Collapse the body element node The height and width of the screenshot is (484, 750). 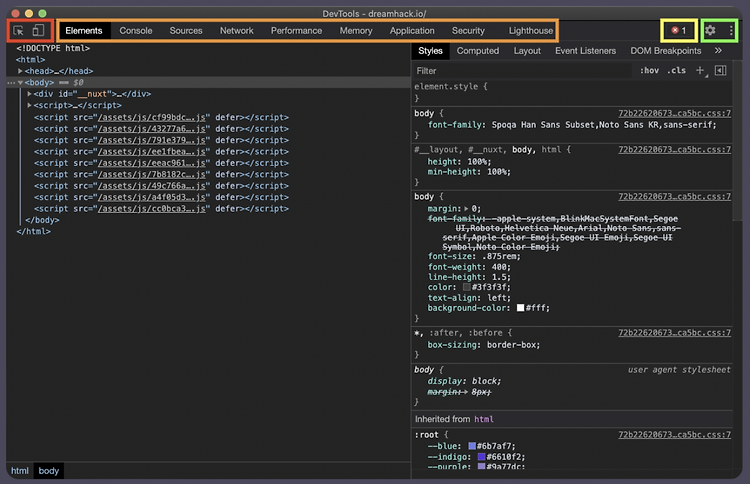pyautogui.click(x=20, y=82)
